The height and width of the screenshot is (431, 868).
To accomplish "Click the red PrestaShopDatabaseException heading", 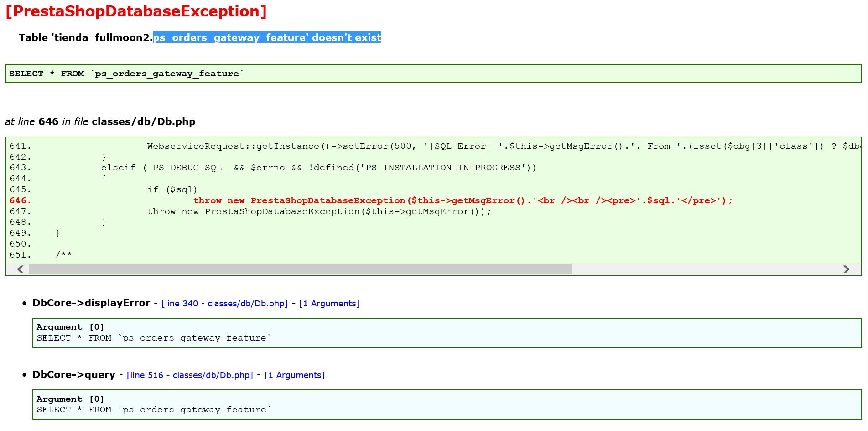I will pos(136,11).
